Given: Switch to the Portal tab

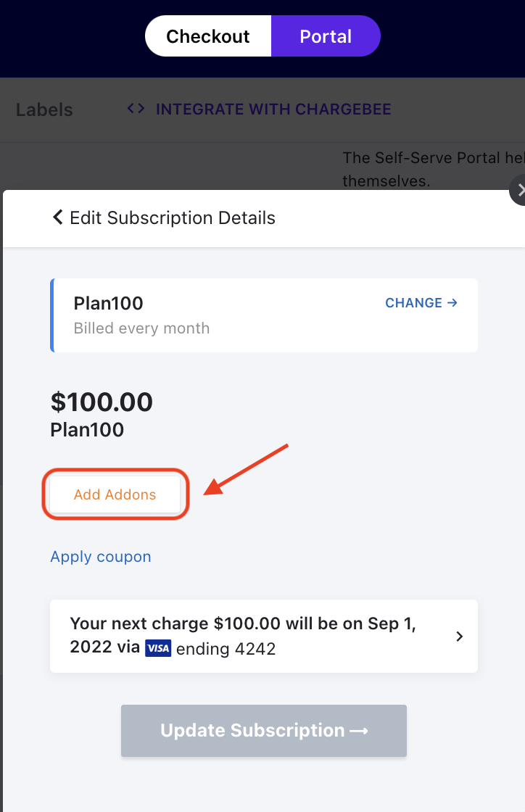Looking at the screenshot, I should pos(326,36).
